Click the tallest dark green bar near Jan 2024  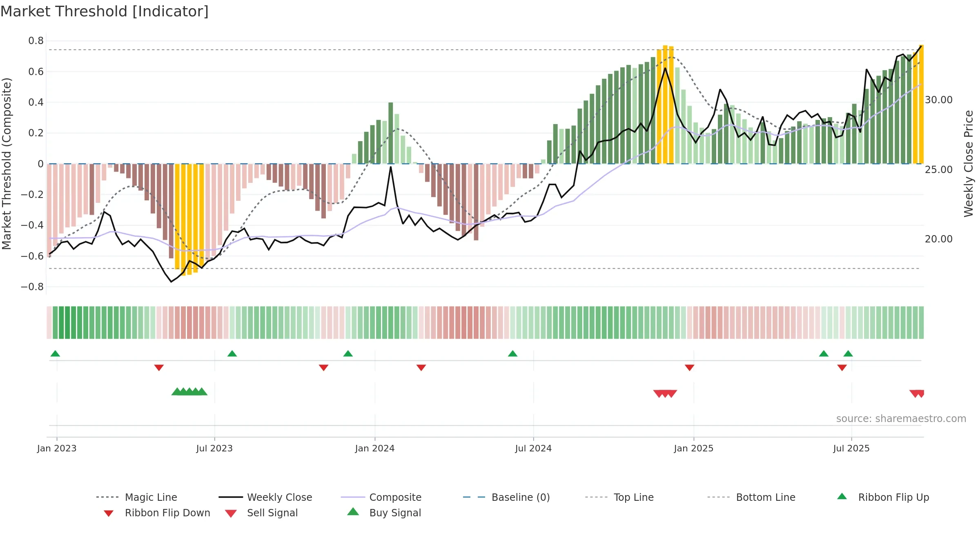click(391, 133)
